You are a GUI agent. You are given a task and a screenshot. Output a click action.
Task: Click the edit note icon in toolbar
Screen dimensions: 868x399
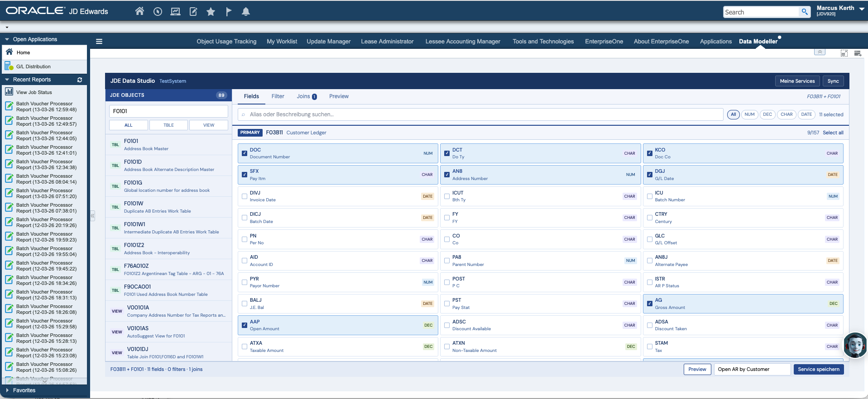[193, 12]
